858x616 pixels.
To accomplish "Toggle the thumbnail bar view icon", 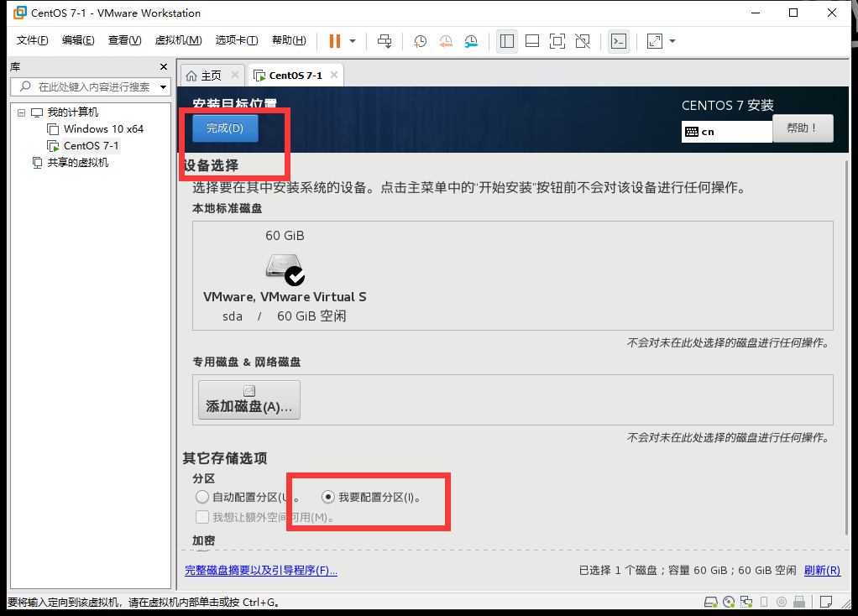I will click(532, 41).
